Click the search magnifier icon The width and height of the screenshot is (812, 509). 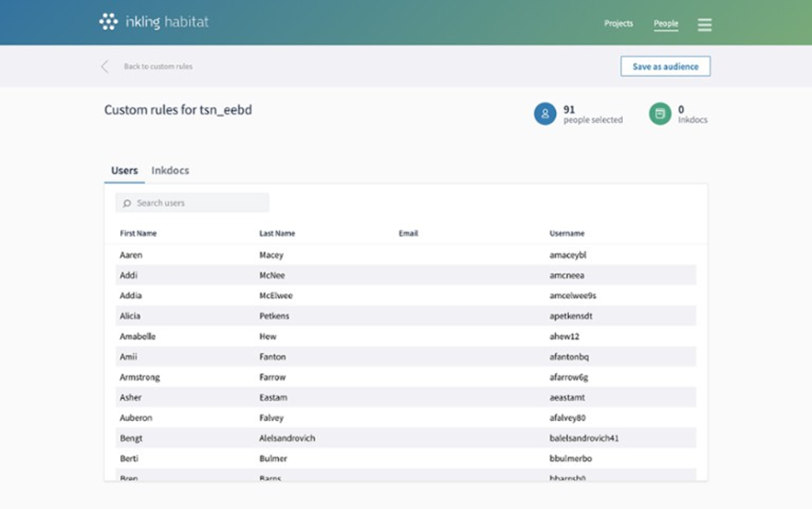coord(128,203)
